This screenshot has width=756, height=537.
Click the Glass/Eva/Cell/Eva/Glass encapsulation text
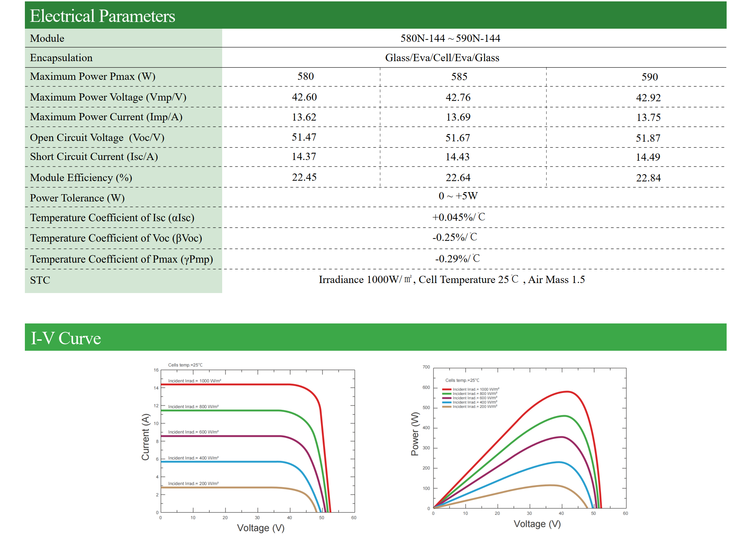(442, 58)
